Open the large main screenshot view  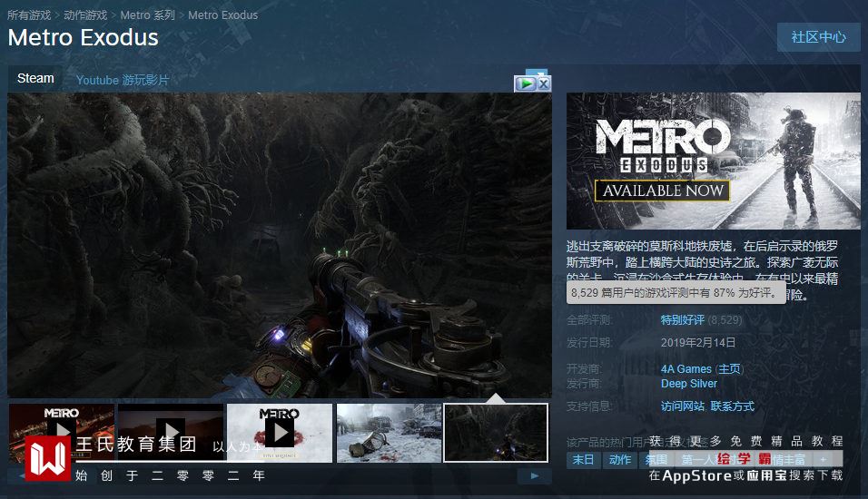click(x=280, y=245)
